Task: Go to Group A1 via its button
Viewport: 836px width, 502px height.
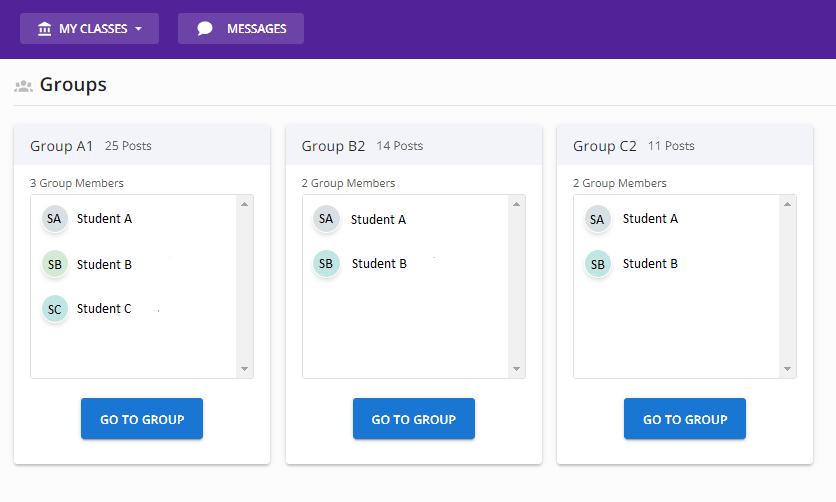Action: coord(142,419)
